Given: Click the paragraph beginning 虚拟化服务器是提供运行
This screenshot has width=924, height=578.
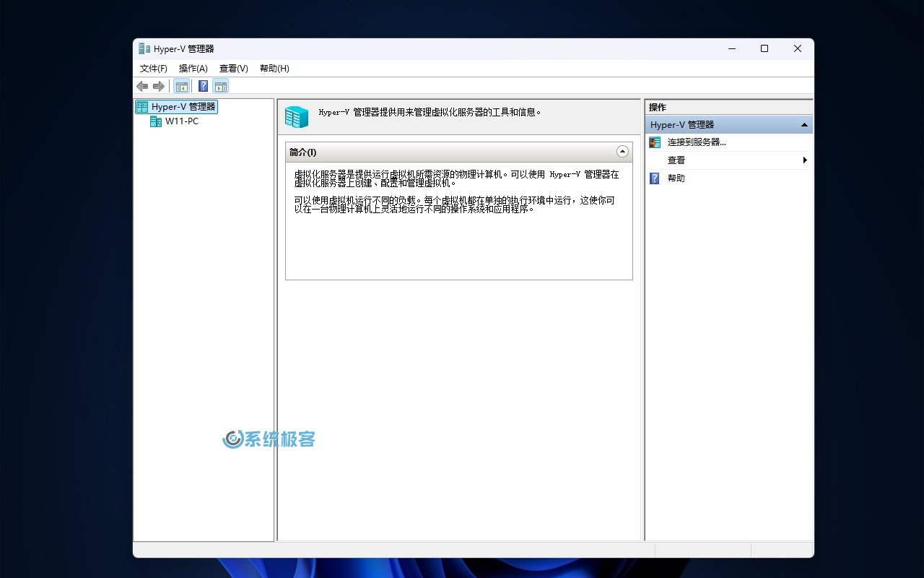Looking at the screenshot, I should pyautogui.click(x=456, y=178).
